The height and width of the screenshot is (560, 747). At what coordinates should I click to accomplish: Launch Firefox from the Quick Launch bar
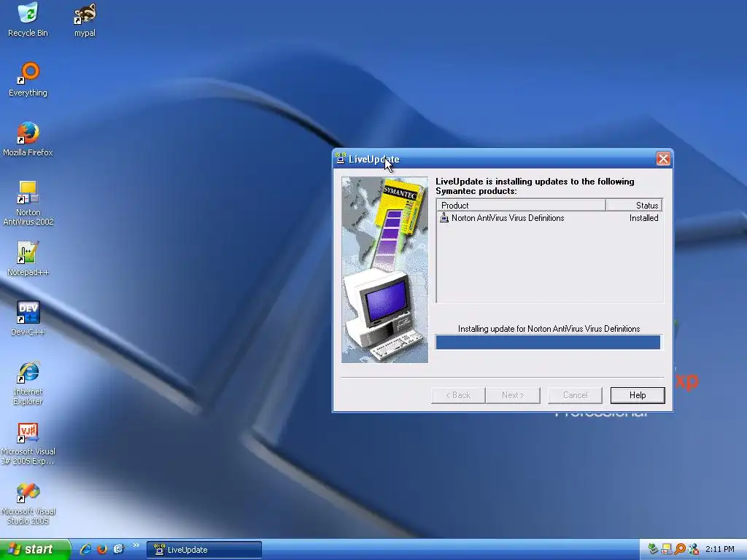coord(102,549)
